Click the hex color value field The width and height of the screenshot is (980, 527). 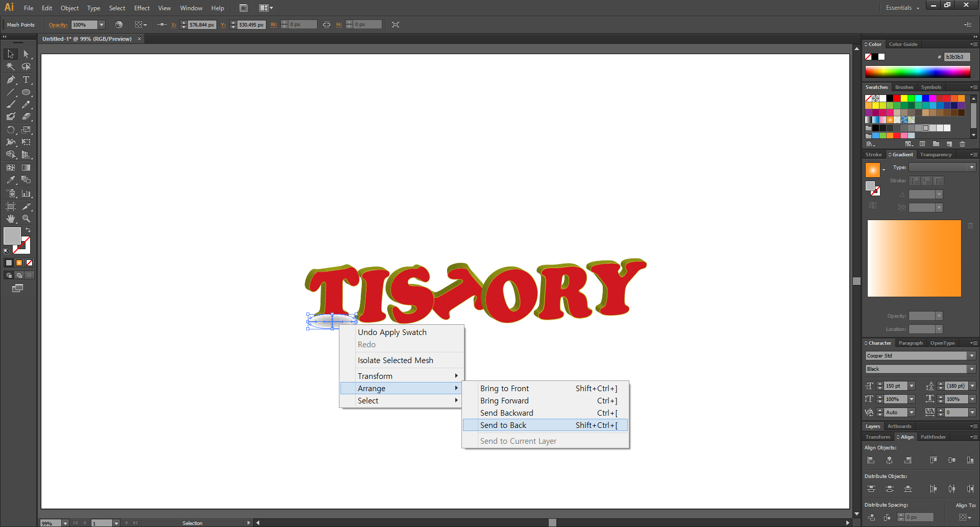pyautogui.click(x=957, y=57)
